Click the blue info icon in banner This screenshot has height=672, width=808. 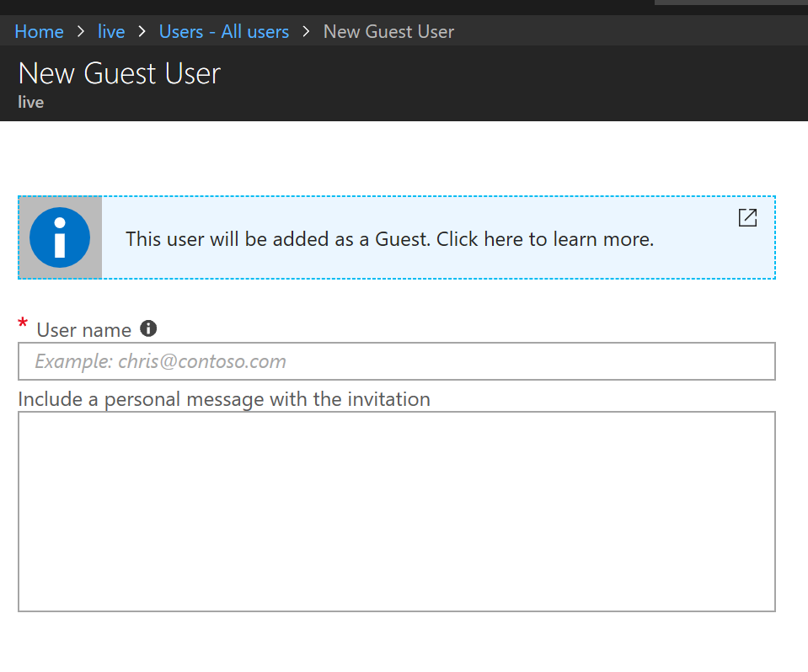click(x=60, y=237)
